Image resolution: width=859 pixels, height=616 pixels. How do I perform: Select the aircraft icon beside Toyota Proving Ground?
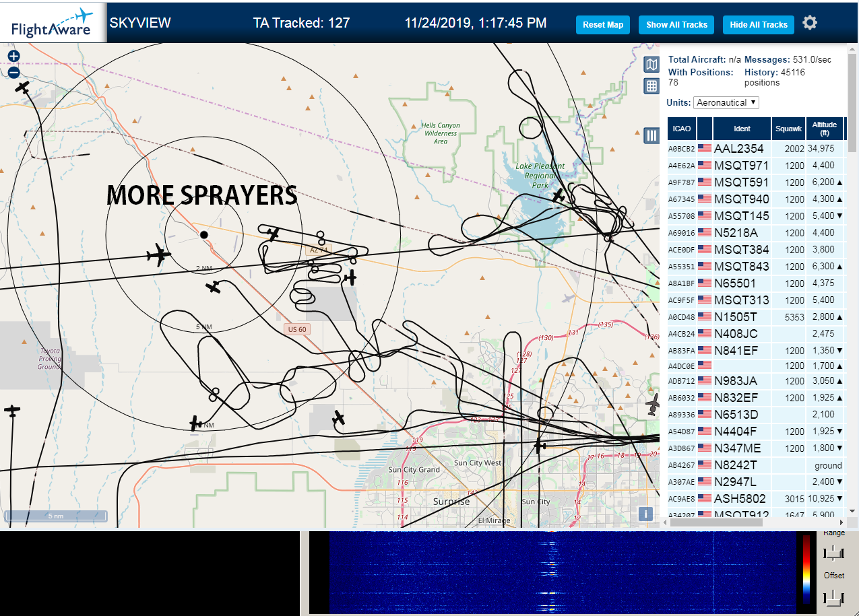pyautogui.click(x=12, y=410)
